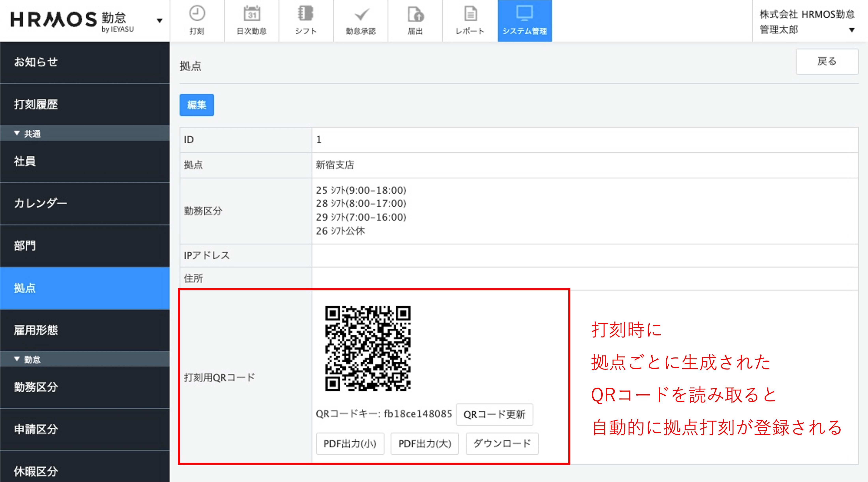This screenshot has height=482, width=868.
Task: Open the 打刻 clock icon
Action: [x=197, y=21]
